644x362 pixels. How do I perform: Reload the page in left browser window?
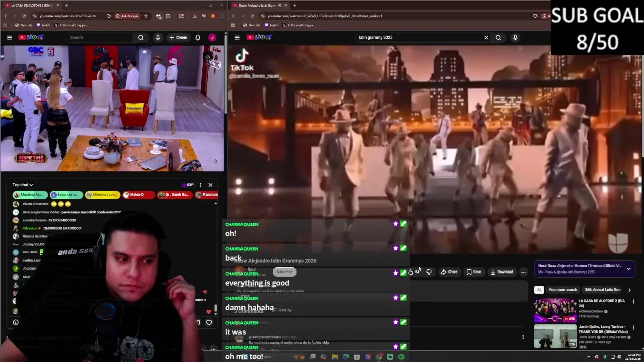[x=24, y=16]
